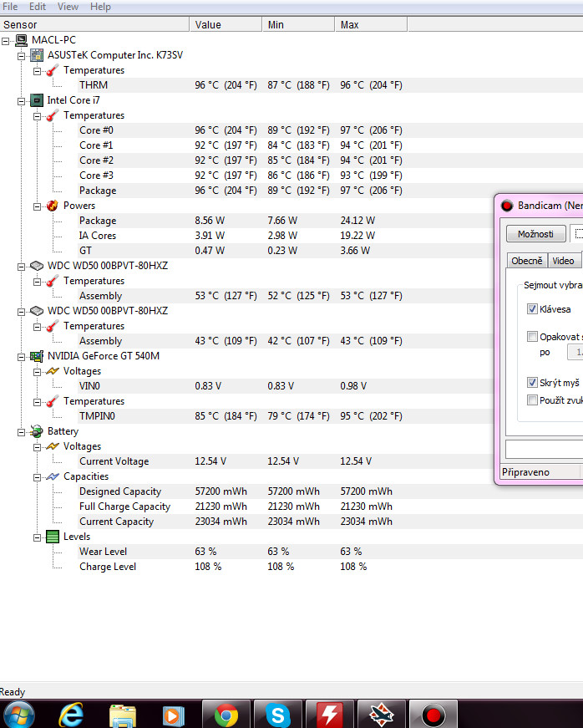Toggle the Skrýt myš checkbox
583x728 pixels.
(x=533, y=382)
